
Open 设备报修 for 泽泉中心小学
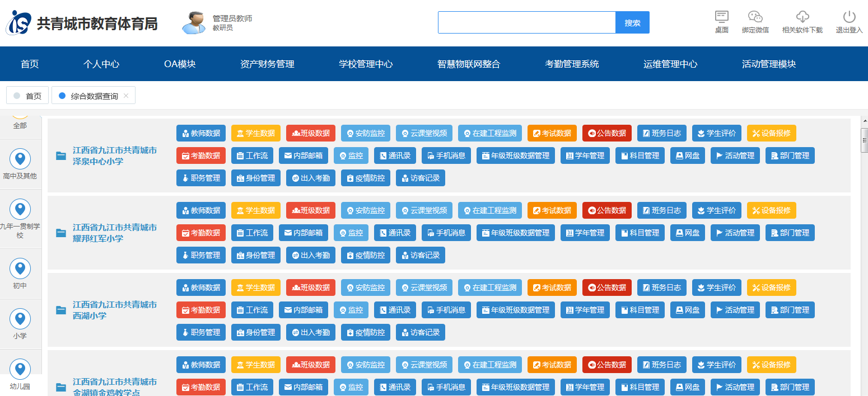click(x=771, y=133)
